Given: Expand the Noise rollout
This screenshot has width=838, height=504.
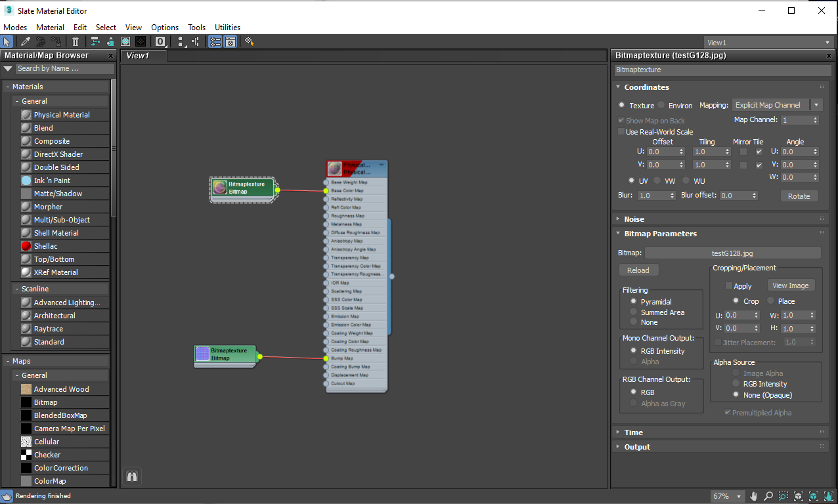Looking at the screenshot, I should pyautogui.click(x=635, y=219).
